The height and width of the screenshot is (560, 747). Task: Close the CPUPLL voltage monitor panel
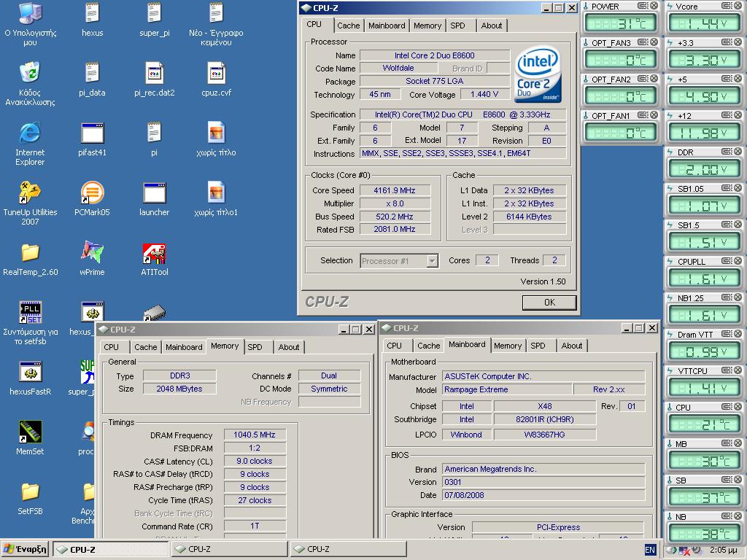click(738, 261)
